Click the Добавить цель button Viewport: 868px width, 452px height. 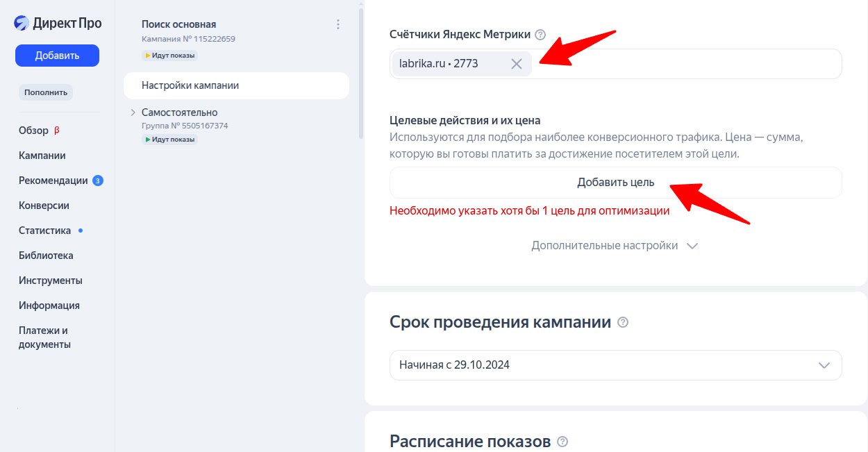click(x=616, y=183)
